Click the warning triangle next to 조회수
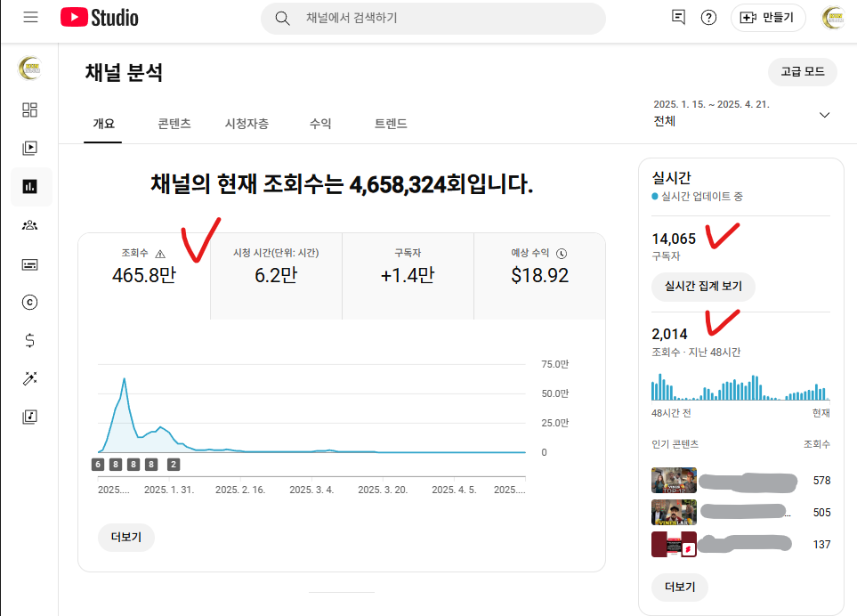Viewport: 857px width, 616px height. click(160, 254)
